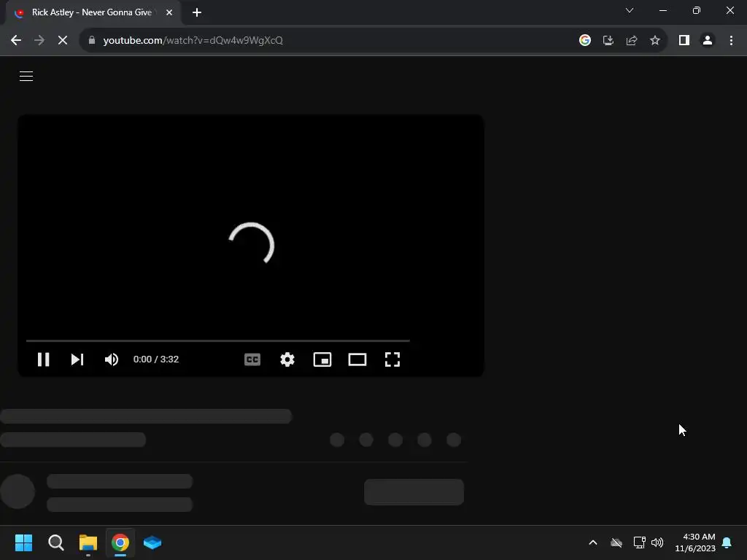Close the Rick Astley tab
Viewport: 747px width, 560px height.
[x=169, y=12]
